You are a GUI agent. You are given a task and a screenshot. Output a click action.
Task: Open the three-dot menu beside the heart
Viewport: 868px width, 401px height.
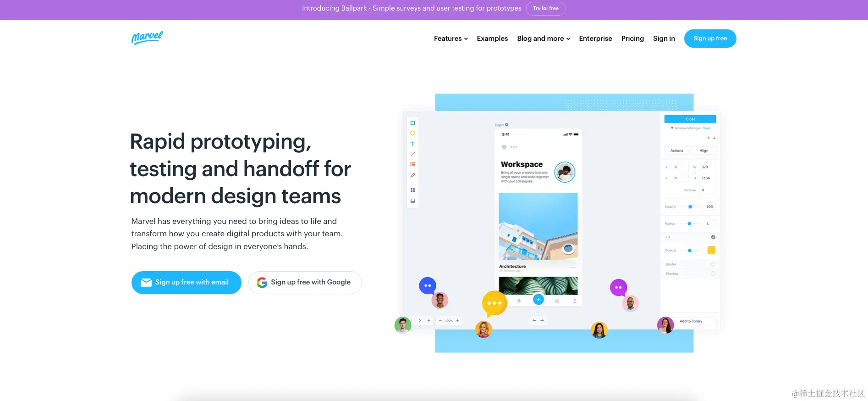click(x=514, y=147)
